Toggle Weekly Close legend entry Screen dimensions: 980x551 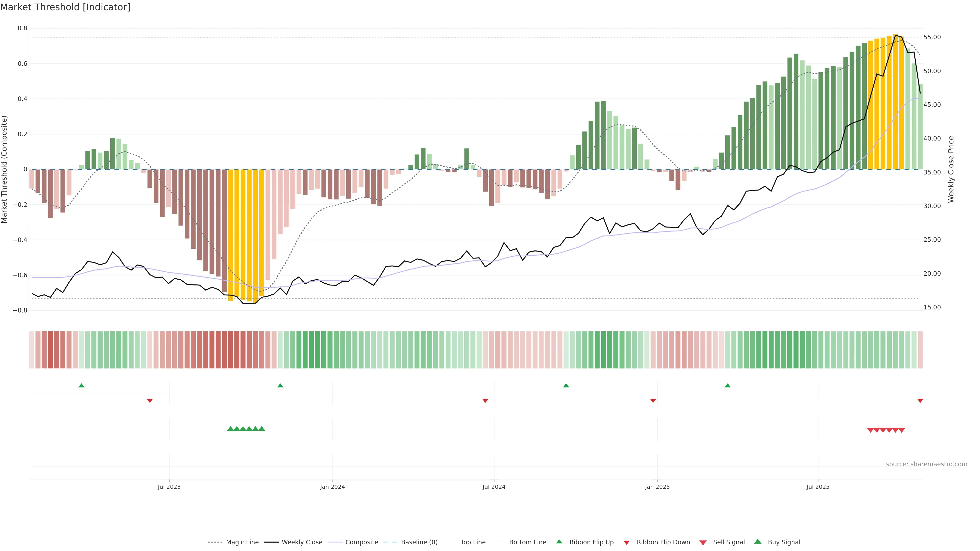pyautogui.click(x=302, y=542)
